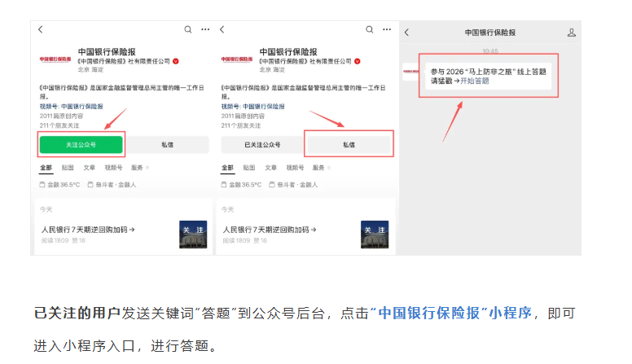Click 211个朋友关注 on 已关注公众号 screen

(241, 125)
